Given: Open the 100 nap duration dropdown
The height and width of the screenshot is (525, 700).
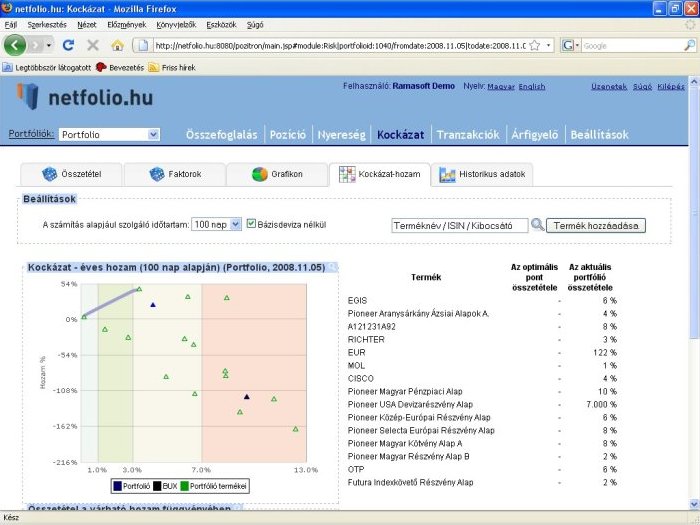Looking at the screenshot, I should (216, 225).
